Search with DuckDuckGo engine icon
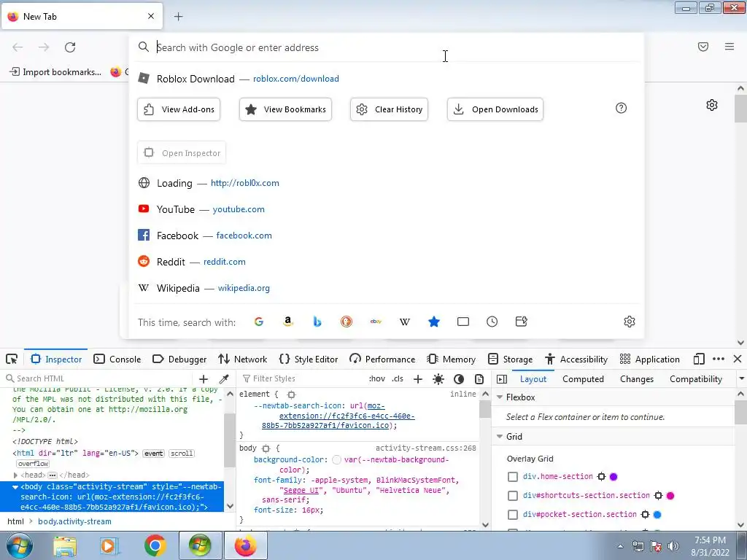Image resolution: width=747 pixels, height=560 pixels. pyautogui.click(x=347, y=322)
